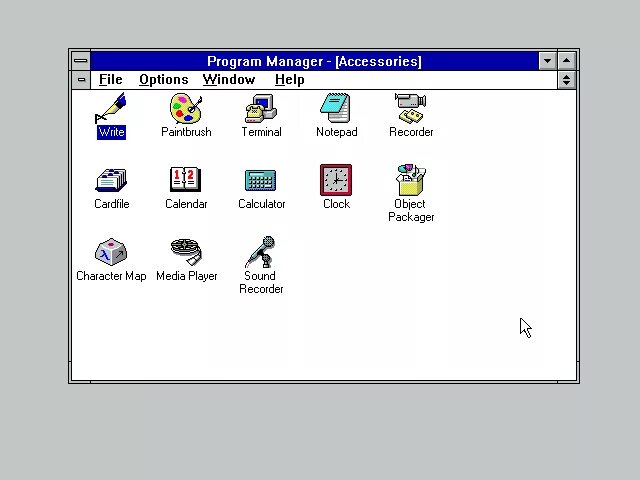Open the Options menu

164,79
